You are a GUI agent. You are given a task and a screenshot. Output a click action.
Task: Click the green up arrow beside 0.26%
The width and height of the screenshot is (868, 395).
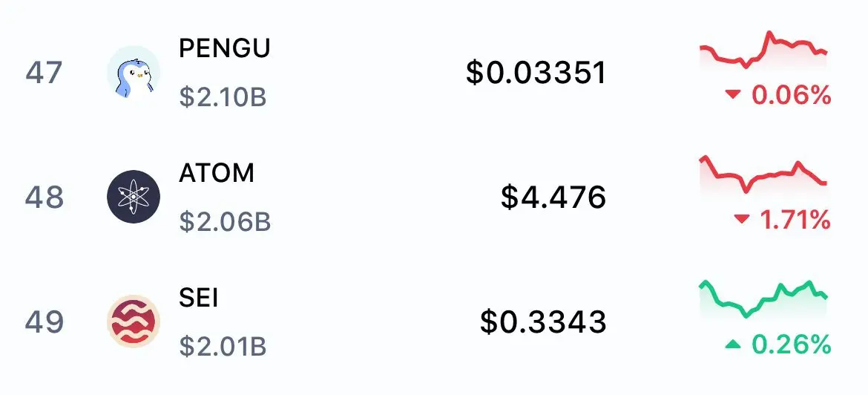pyautogui.click(x=733, y=345)
